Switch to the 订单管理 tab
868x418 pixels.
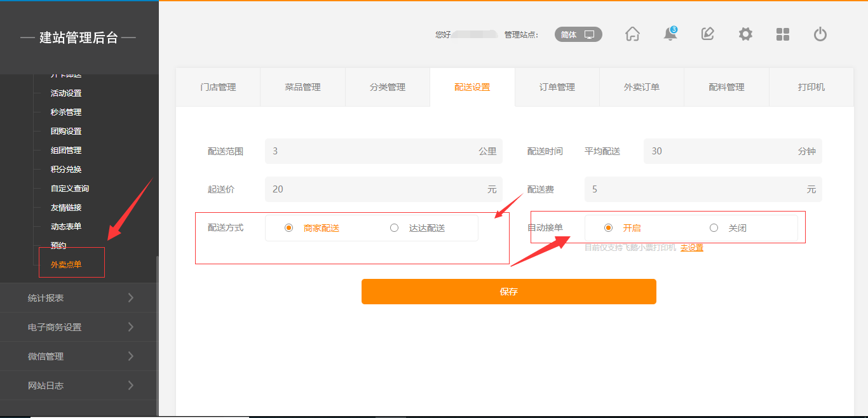pyautogui.click(x=557, y=87)
